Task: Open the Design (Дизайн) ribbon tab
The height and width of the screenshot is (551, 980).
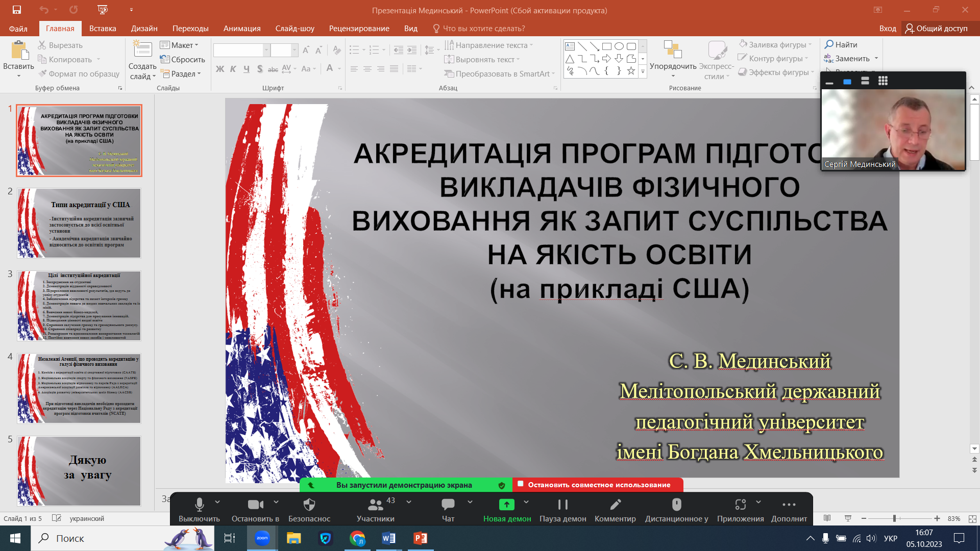Action: click(x=144, y=29)
